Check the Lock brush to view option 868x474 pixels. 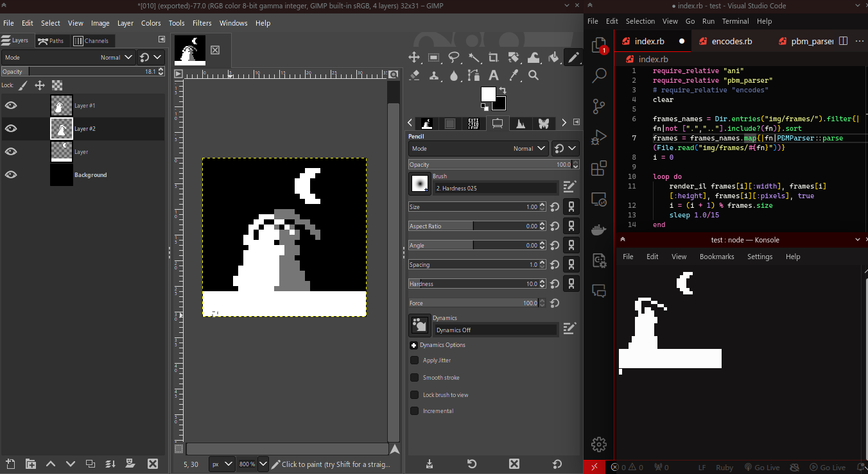(x=415, y=394)
